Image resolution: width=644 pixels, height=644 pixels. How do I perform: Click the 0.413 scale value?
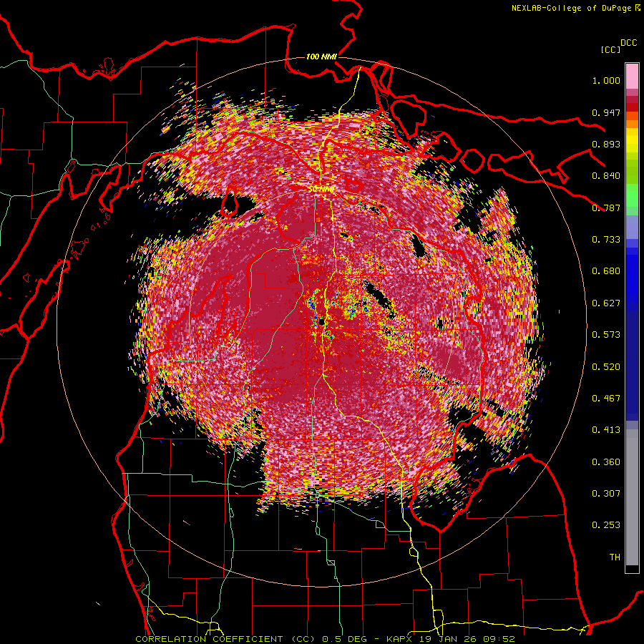click(606, 430)
